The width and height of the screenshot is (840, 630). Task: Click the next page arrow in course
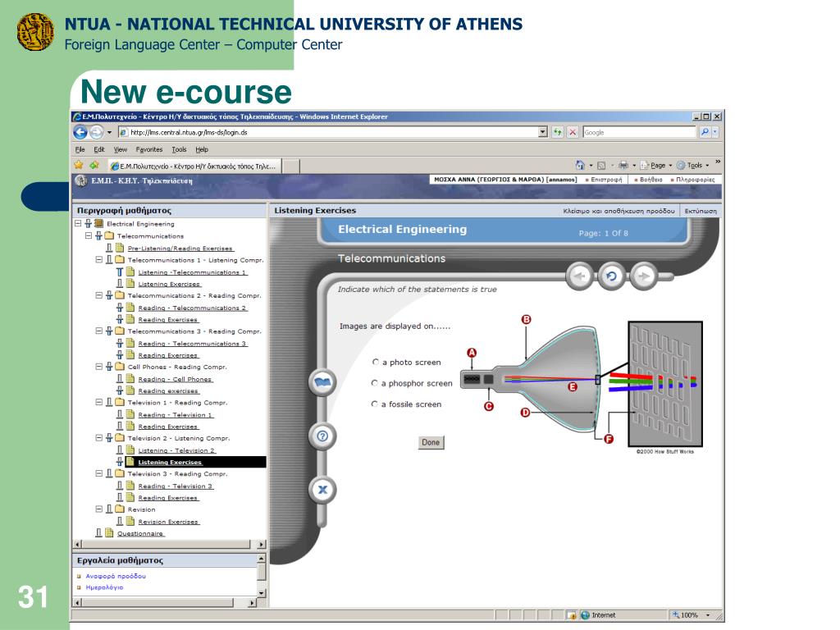click(643, 276)
